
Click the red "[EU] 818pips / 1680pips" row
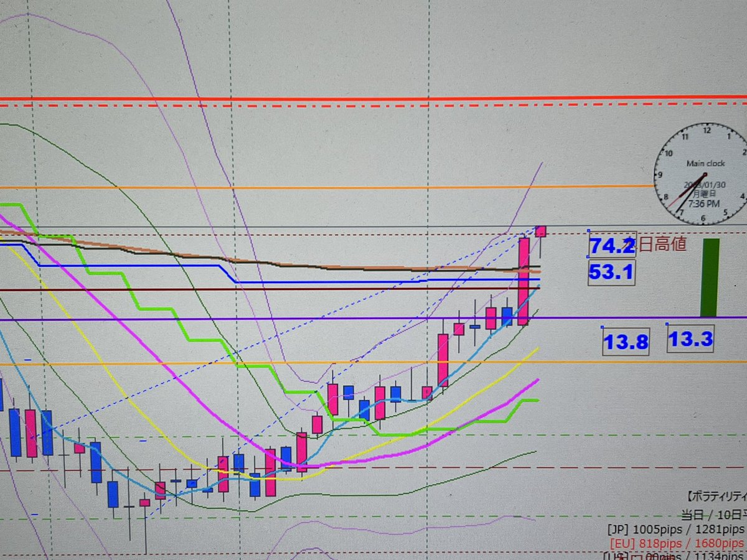tap(677, 543)
